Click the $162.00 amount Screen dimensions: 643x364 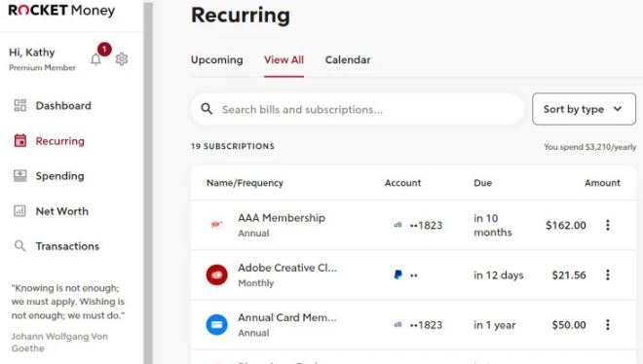point(565,225)
